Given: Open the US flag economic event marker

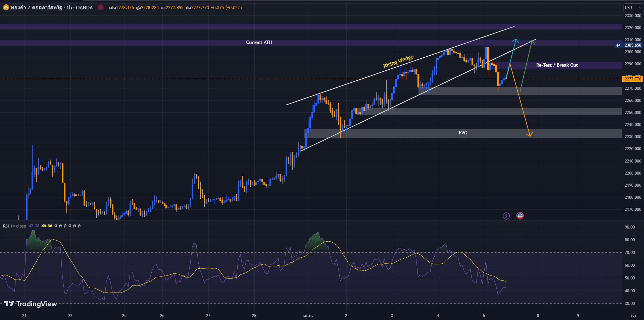Looking at the screenshot, I should (x=520, y=216).
